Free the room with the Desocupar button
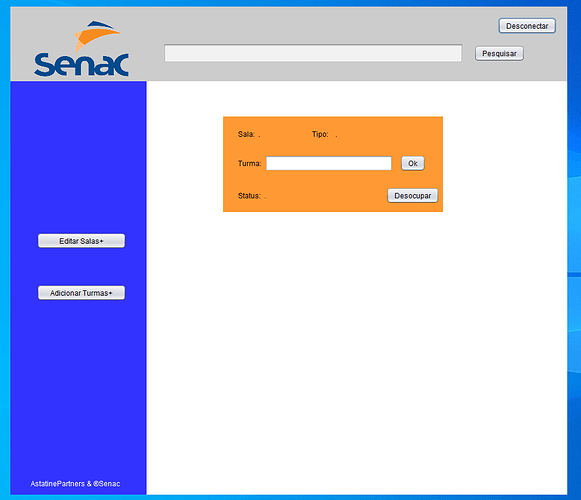This screenshot has width=581, height=500. click(412, 196)
